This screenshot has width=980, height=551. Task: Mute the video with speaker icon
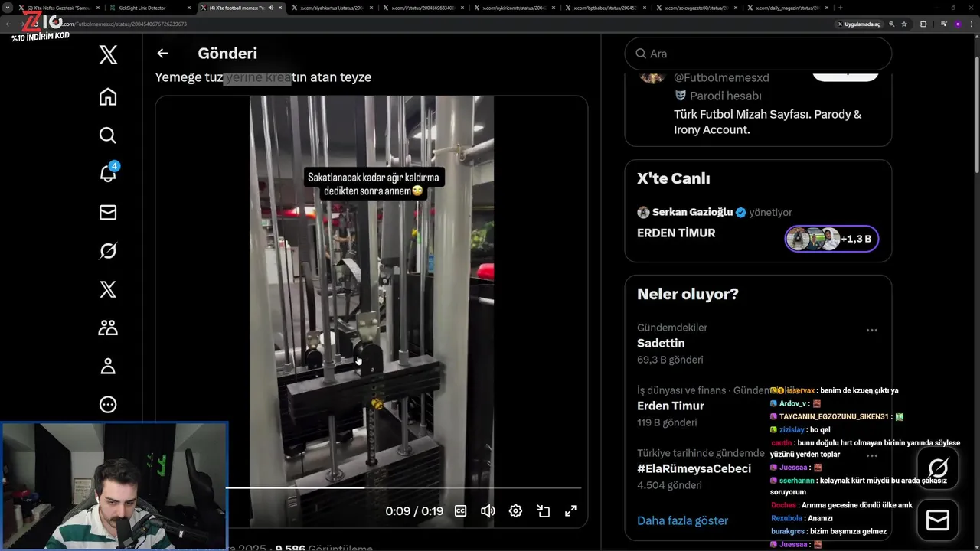click(x=488, y=511)
